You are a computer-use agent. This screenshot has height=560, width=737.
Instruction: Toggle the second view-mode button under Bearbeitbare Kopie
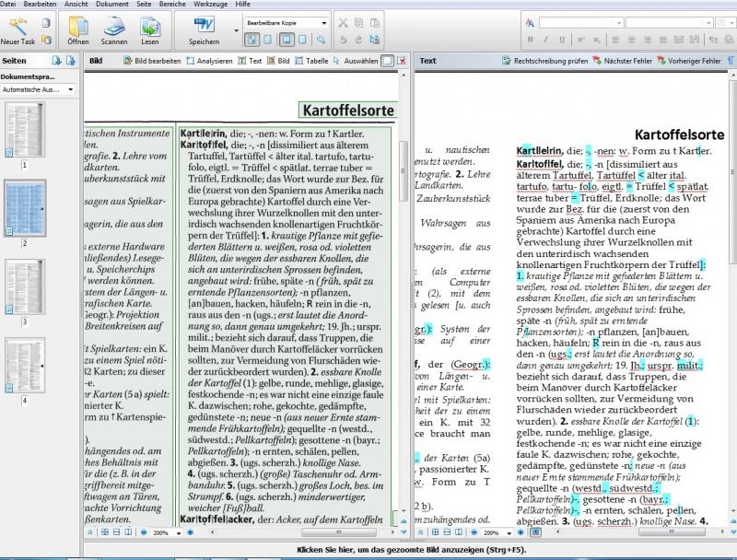point(267,40)
